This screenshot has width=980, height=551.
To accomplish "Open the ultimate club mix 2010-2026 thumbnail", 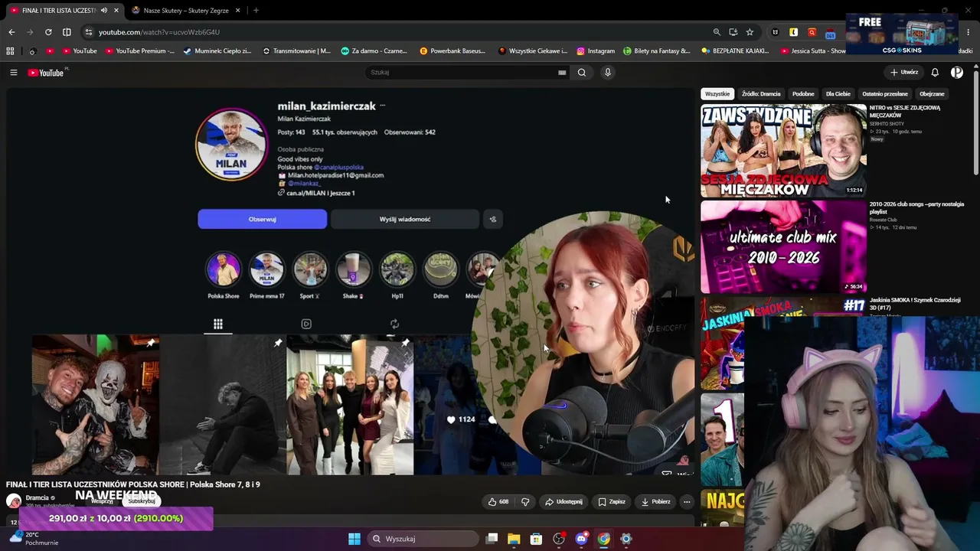I will coord(783,247).
